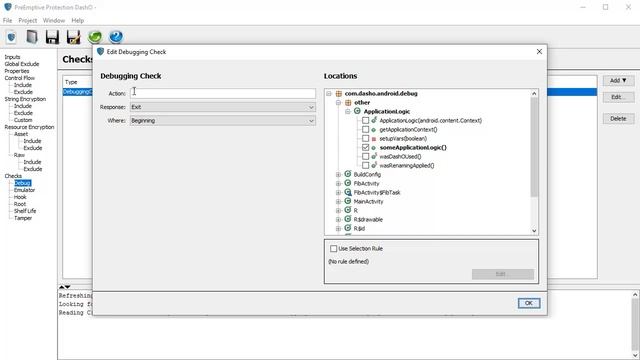
Task: Click the save project floppy icon
Action: [52, 37]
